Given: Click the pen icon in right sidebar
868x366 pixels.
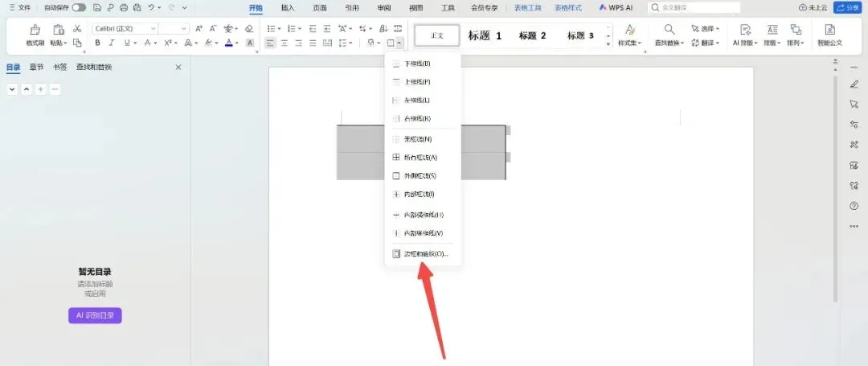Looking at the screenshot, I should 854,84.
